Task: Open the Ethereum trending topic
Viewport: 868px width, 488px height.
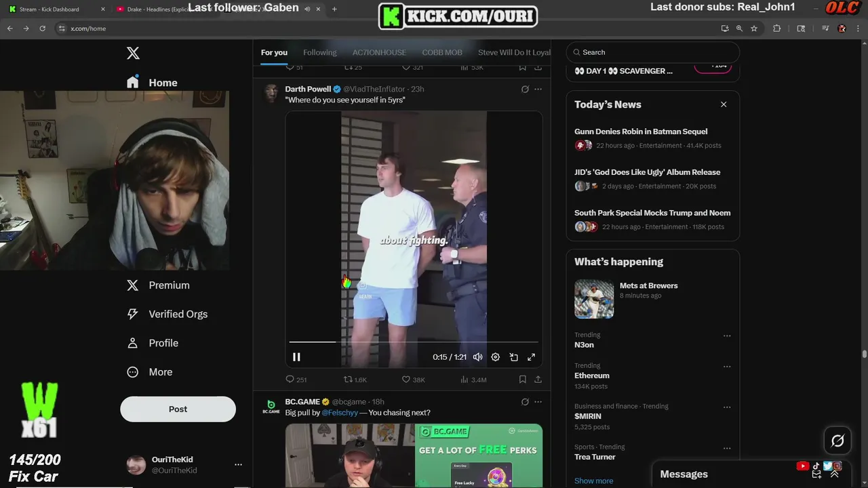Action: [x=592, y=375]
